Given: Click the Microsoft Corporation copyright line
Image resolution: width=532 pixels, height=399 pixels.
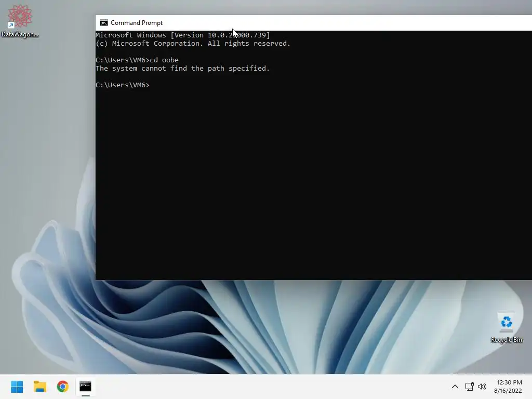Looking at the screenshot, I should tap(193, 44).
